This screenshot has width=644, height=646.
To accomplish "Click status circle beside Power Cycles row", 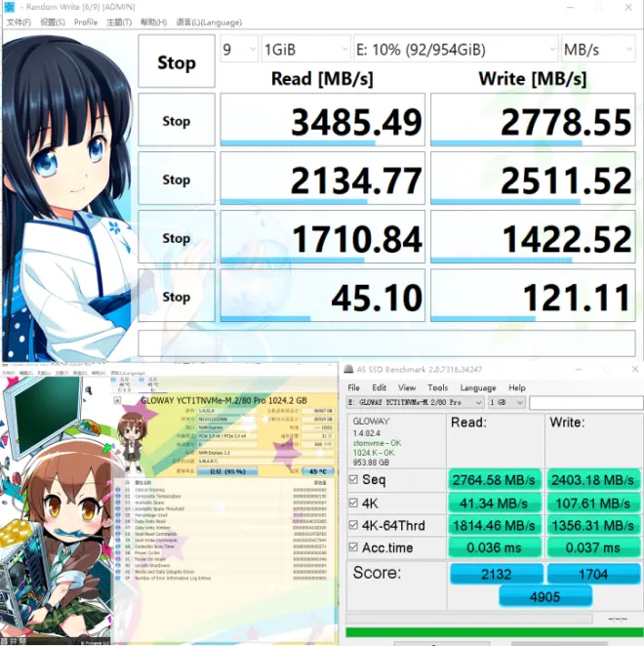I will (x=118, y=552).
